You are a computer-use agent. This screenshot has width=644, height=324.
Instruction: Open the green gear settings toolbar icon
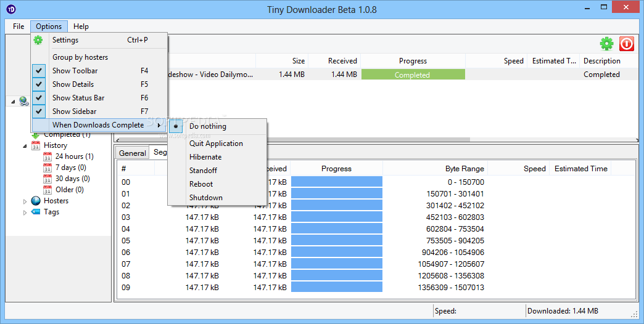[606, 44]
